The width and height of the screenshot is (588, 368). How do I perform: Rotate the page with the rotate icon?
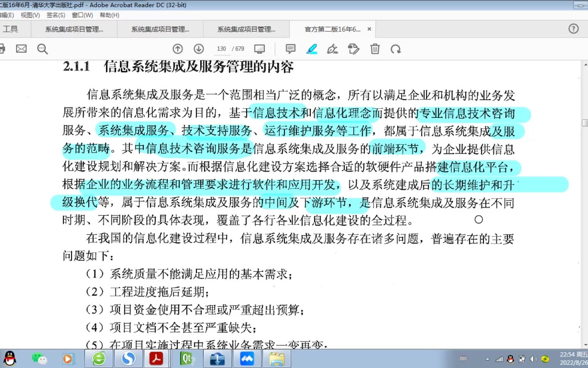tap(395, 49)
